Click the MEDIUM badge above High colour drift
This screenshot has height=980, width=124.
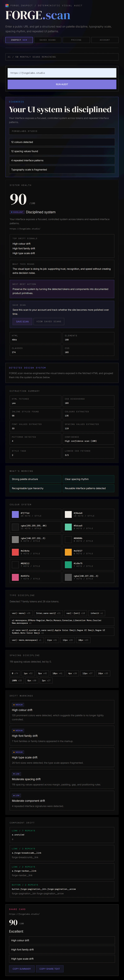18,705
